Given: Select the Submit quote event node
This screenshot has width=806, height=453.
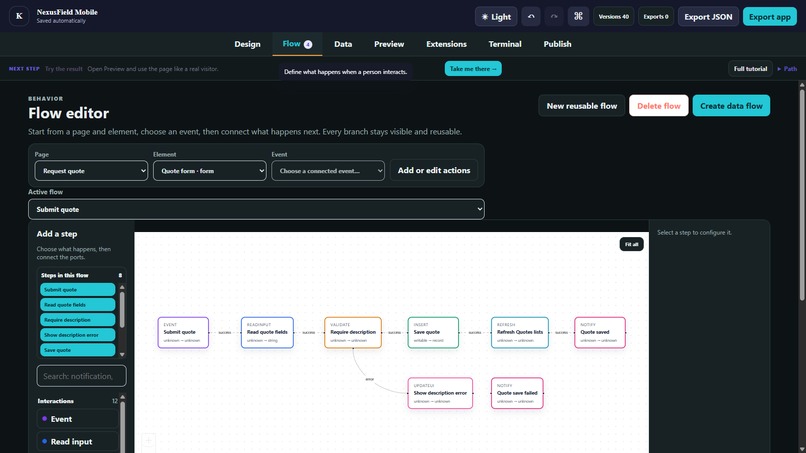Looking at the screenshot, I should tap(183, 333).
